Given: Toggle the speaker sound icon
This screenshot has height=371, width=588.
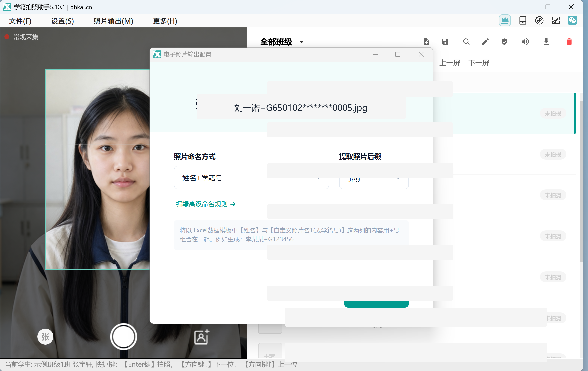Looking at the screenshot, I should click(x=525, y=42).
